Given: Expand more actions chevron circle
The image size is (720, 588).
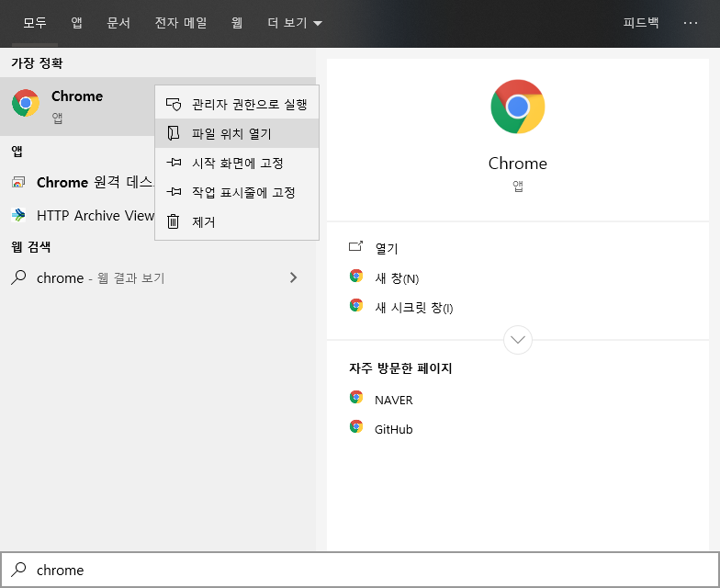Looking at the screenshot, I should [518, 340].
